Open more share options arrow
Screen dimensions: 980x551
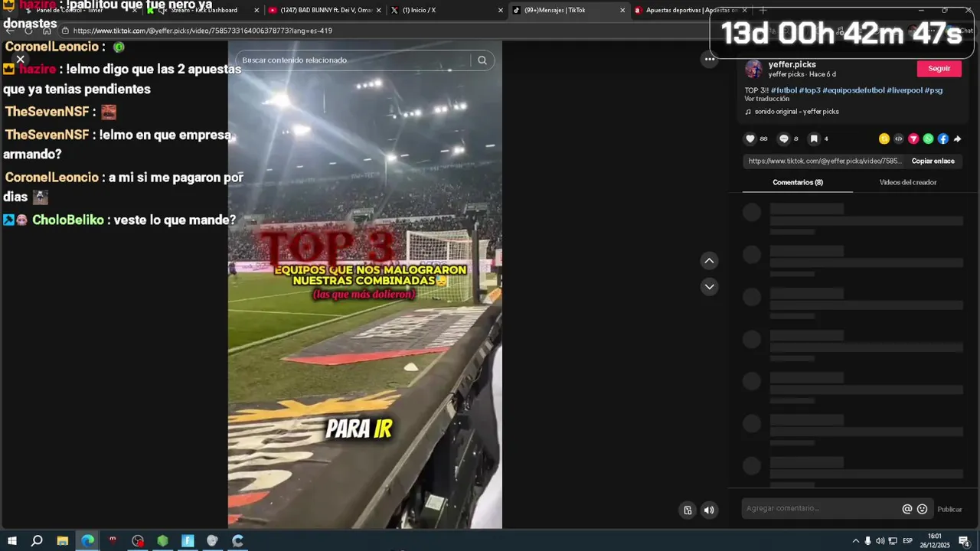(957, 139)
